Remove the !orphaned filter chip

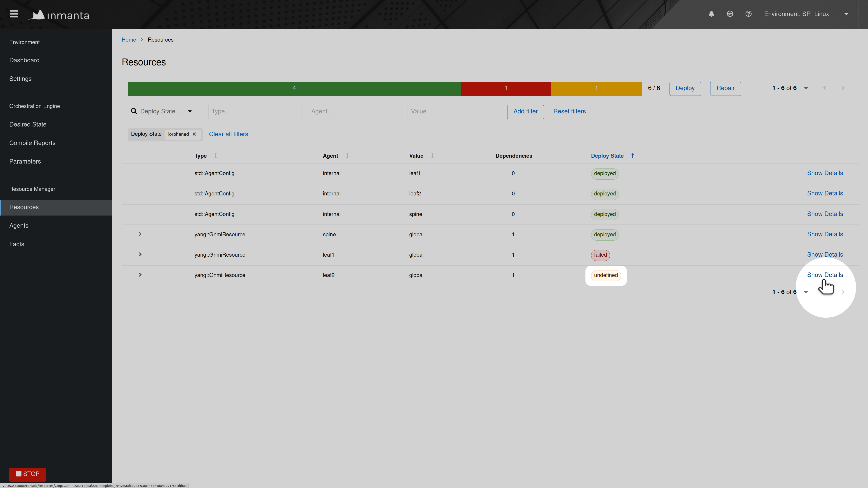click(x=194, y=134)
